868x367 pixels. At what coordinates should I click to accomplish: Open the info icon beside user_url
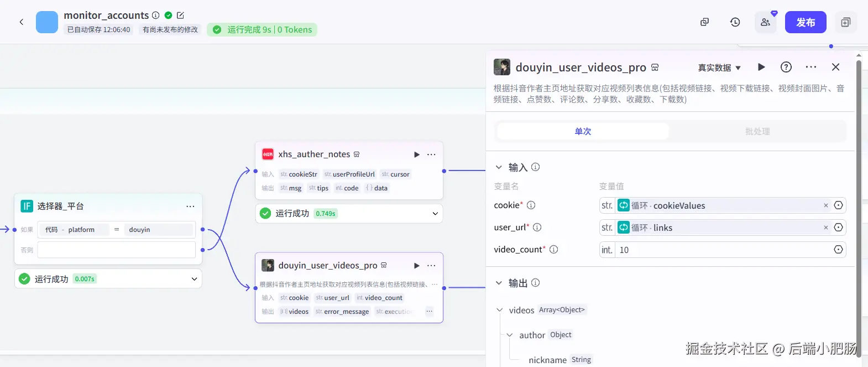pyautogui.click(x=537, y=228)
